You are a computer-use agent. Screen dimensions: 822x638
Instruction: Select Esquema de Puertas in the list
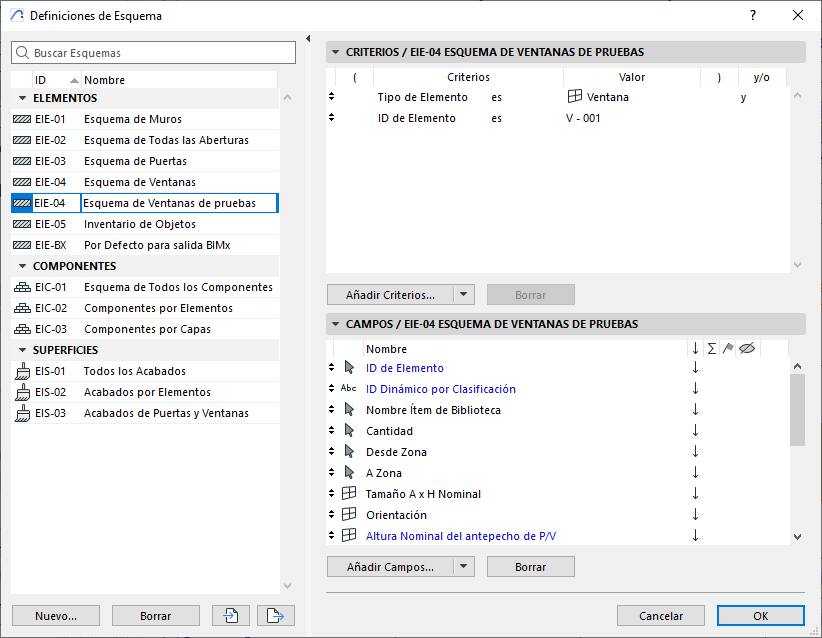click(135, 161)
